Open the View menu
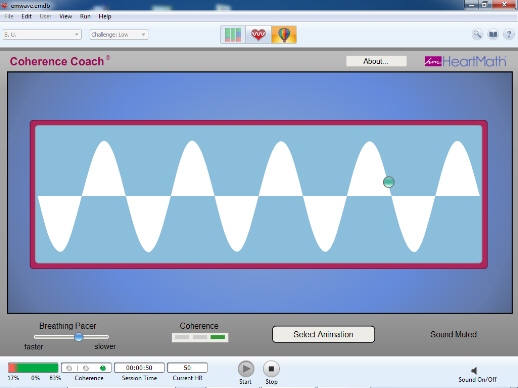 [65, 16]
